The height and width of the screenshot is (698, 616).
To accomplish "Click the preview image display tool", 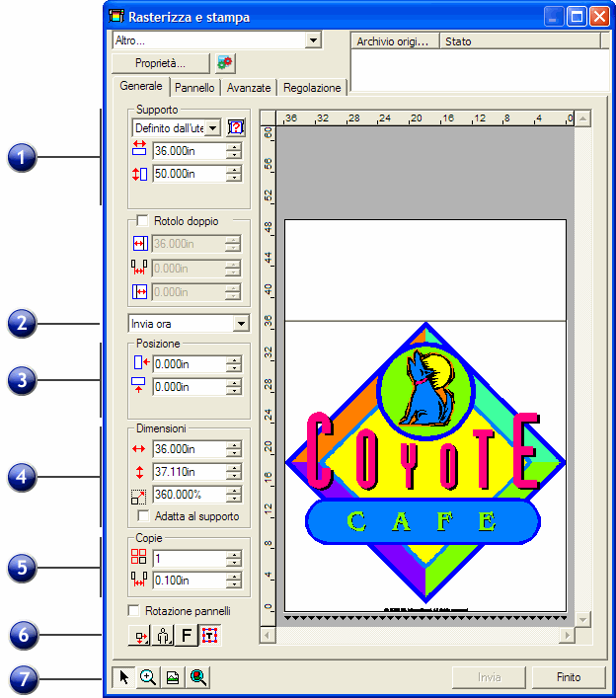I will pyautogui.click(x=173, y=677).
